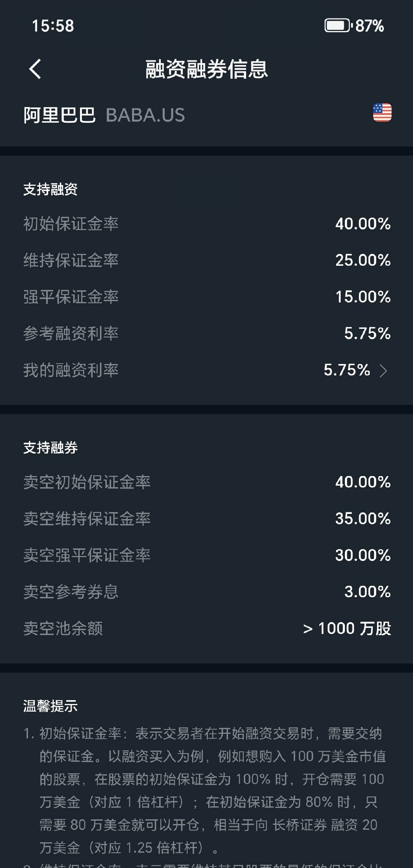
Task: Tap the back arrow icon
Action: (35, 69)
